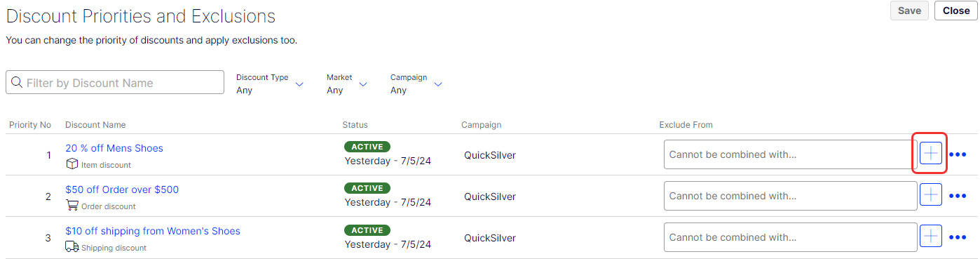The width and height of the screenshot is (980, 259).
Task: Click the Close button
Action: coord(956,11)
